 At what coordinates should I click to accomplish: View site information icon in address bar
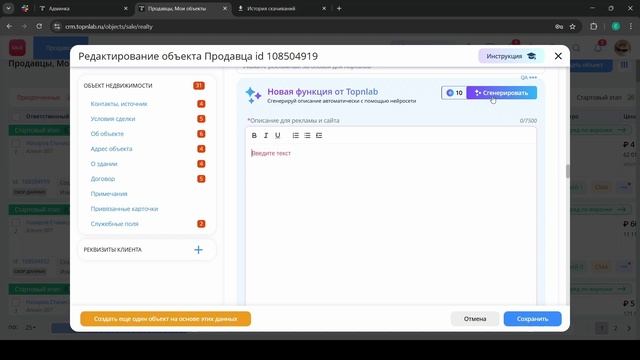click(x=57, y=27)
